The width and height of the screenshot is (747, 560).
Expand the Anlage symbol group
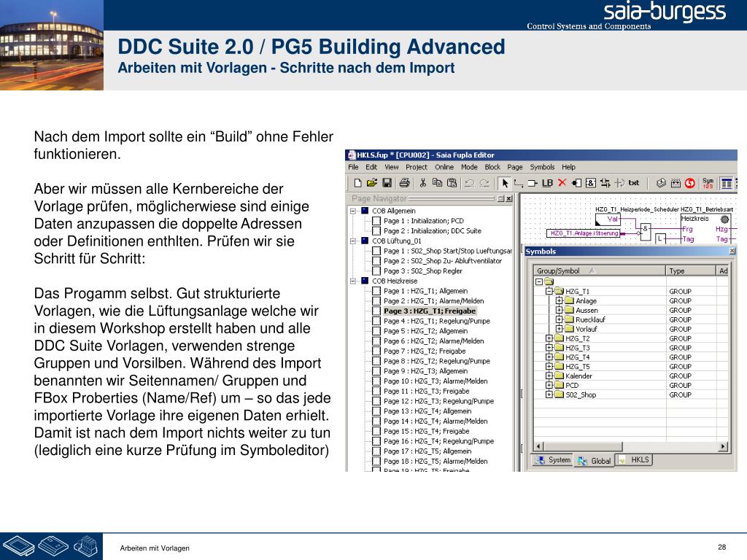560,300
